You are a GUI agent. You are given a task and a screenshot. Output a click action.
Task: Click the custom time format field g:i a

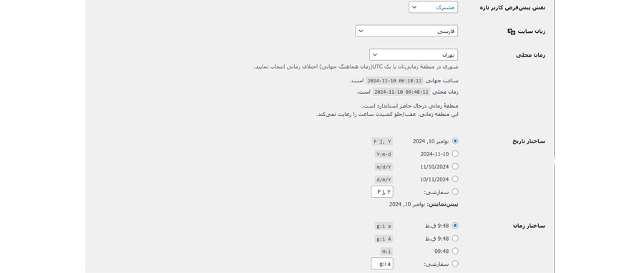coord(382,264)
